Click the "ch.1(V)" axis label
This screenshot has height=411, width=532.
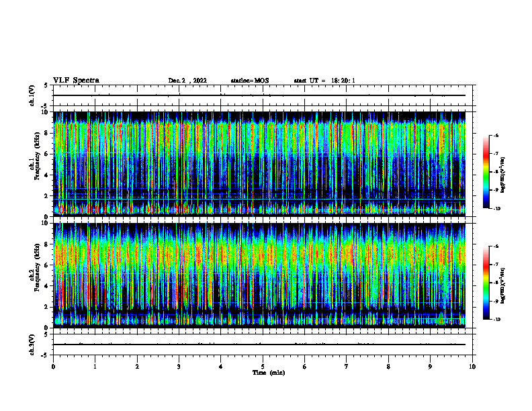click(x=32, y=95)
